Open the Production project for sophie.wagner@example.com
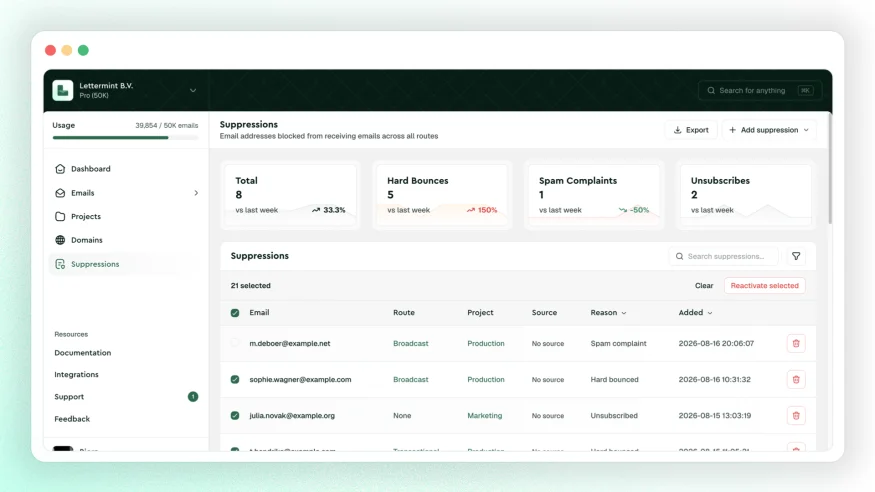 pyautogui.click(x=485, y=379)
